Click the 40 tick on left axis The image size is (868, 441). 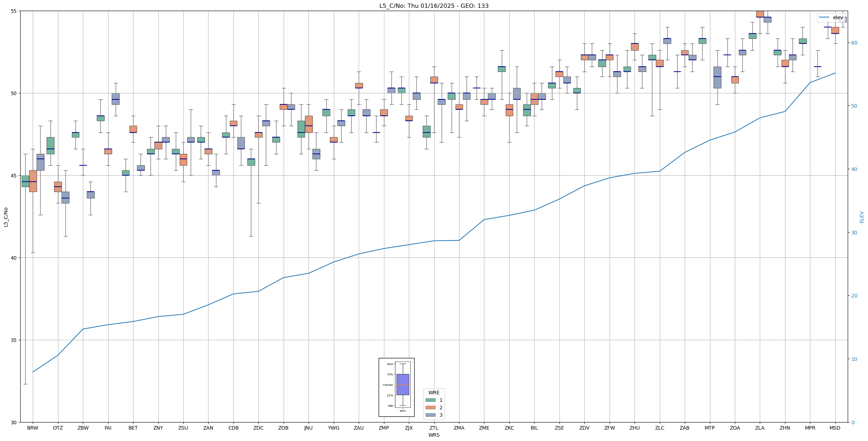pos(14,258)
